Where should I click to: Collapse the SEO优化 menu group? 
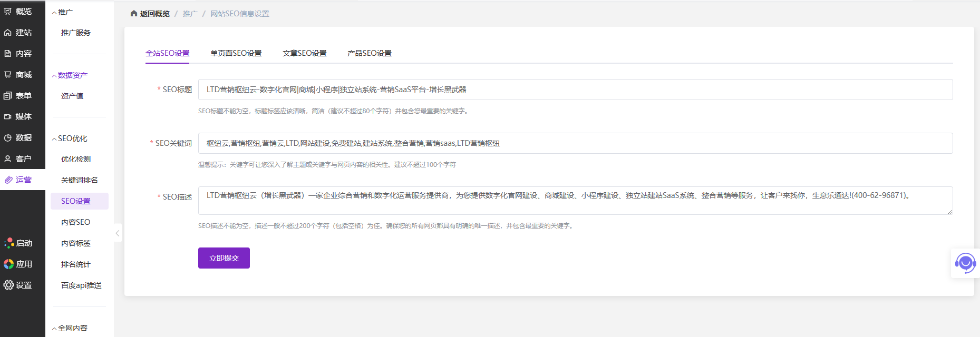pyautogui.click(x=54, y=138)
